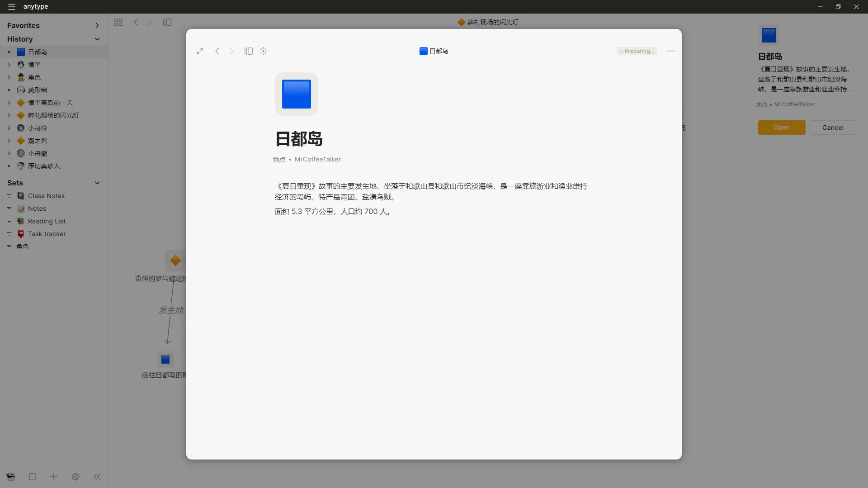Open the Notes set

37,208
